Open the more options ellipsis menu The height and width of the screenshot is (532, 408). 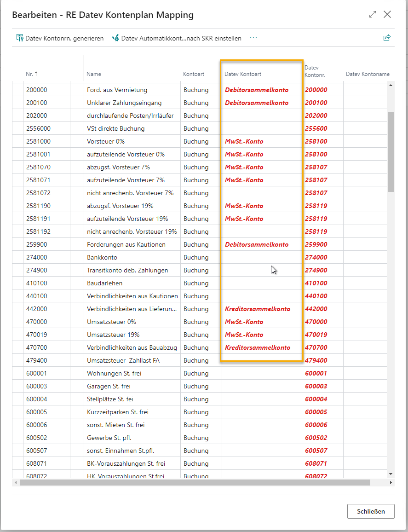pyautogui.click(x=253, y=38)
